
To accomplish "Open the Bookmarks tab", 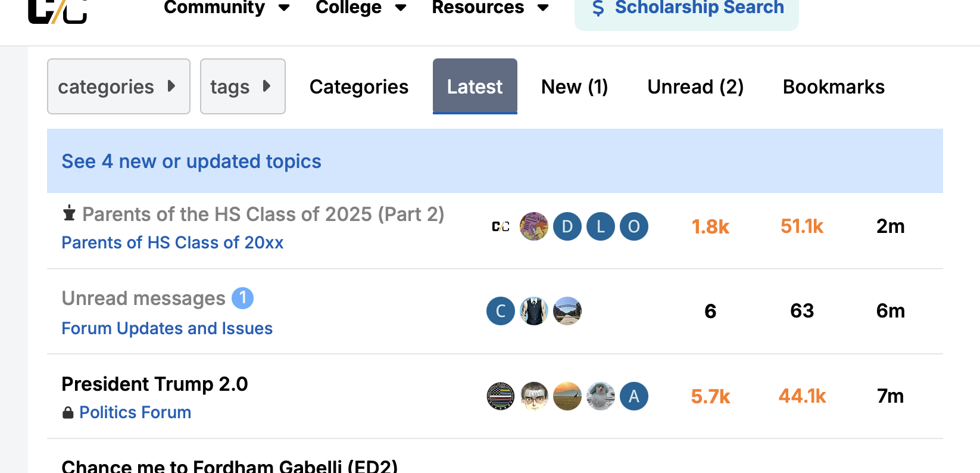I will point(834,87).
